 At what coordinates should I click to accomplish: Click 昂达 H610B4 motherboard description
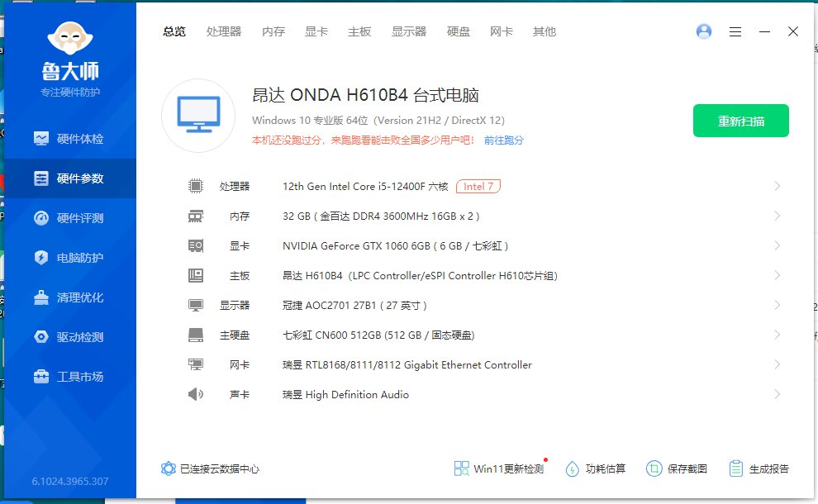point(420,275)
